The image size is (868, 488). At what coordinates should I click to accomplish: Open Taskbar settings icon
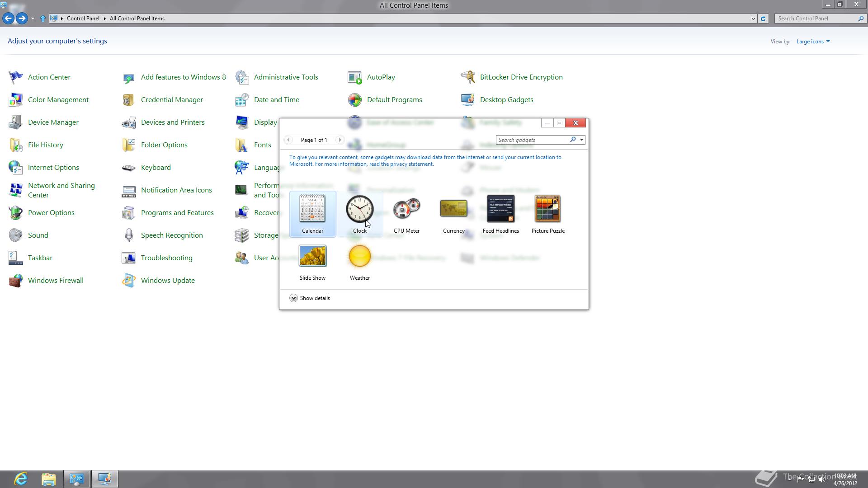(x=16, y=258)
